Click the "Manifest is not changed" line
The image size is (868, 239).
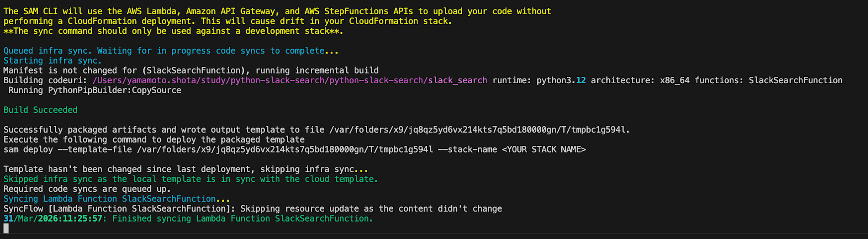(x=191, y=70)
